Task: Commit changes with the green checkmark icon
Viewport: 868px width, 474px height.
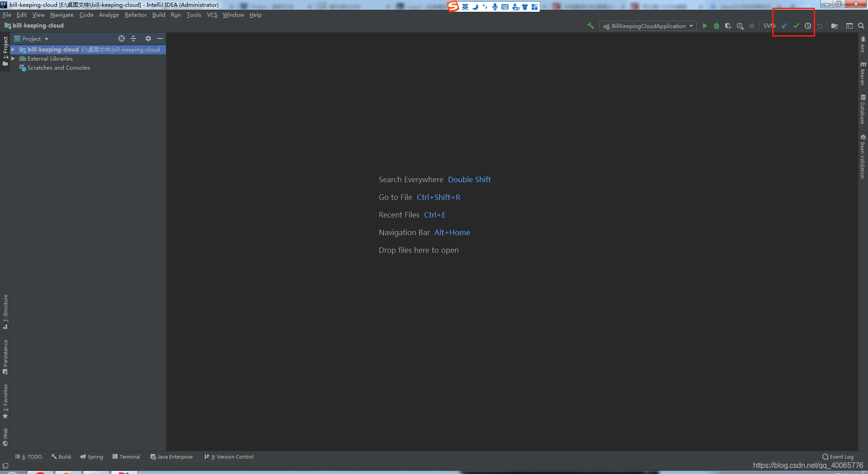Action: [796, 26]
